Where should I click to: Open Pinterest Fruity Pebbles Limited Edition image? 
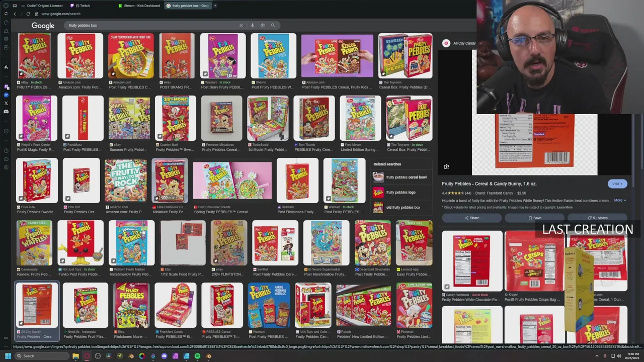click(414, 305)
